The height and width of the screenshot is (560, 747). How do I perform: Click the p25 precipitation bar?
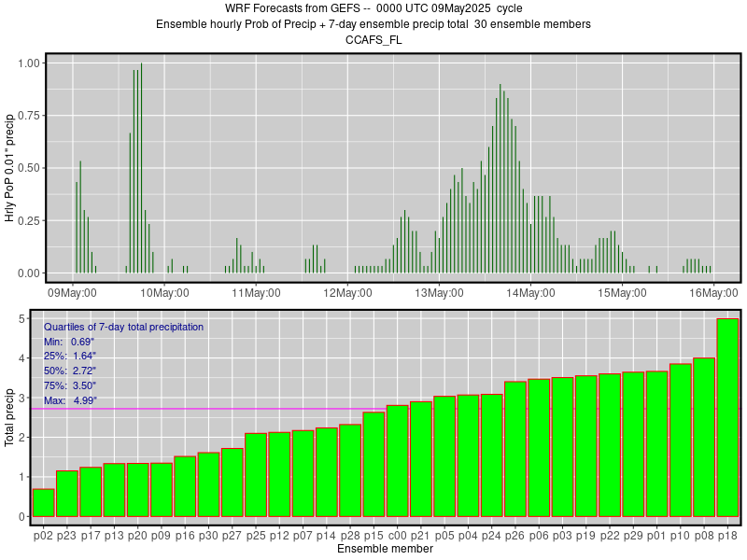tap(255, 475)
